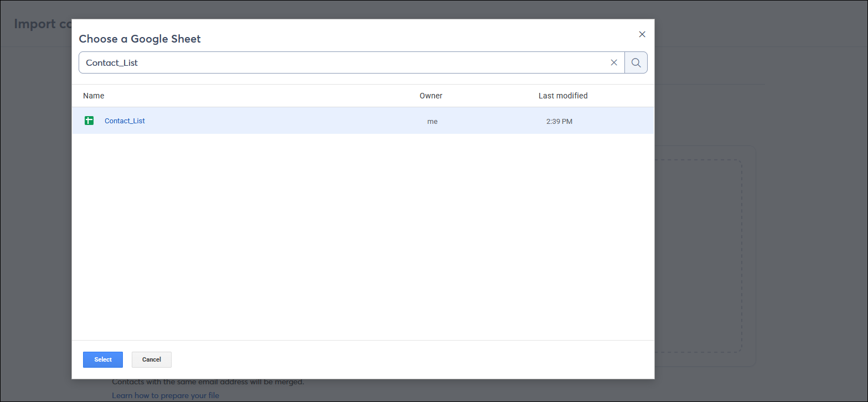Click the owner value "me"
This screenshot has width=868, height=402.
[x=432, y=121]
